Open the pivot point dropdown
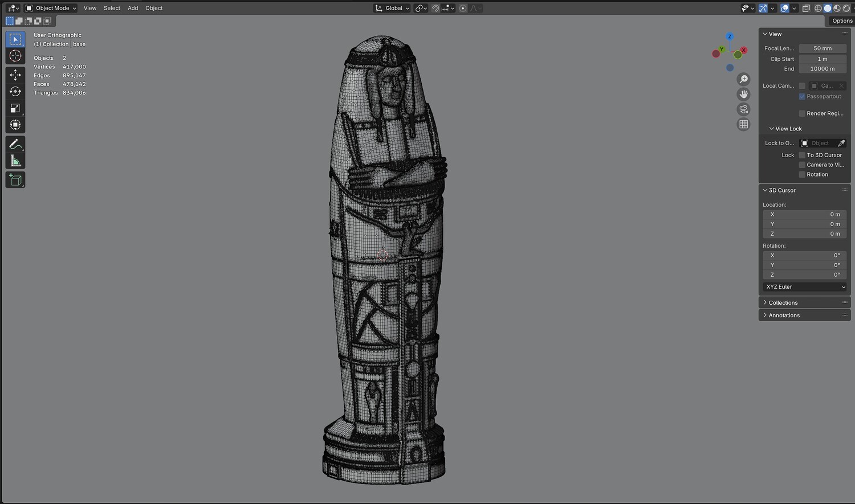 (421, 8)
